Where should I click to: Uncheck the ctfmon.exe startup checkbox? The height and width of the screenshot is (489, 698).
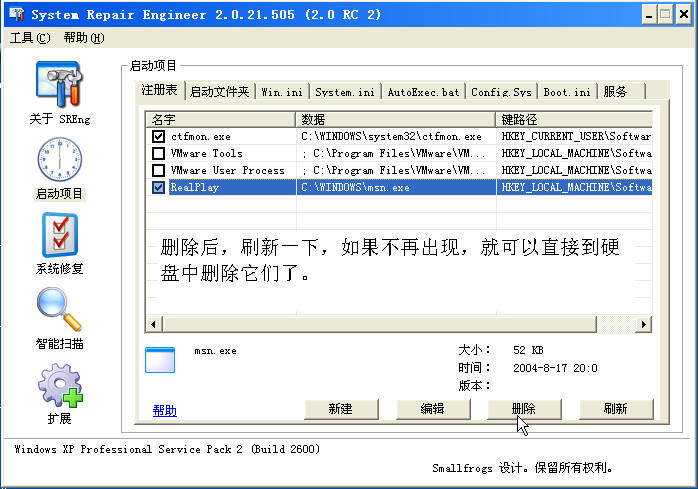(x=158, y=136)
